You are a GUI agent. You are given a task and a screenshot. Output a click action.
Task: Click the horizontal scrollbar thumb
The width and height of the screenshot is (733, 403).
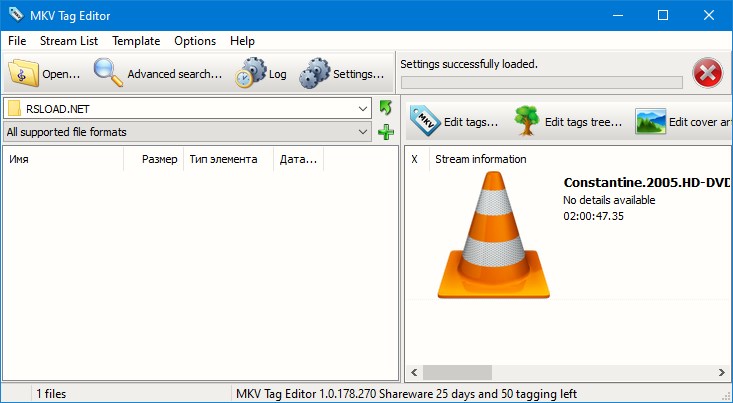click(x=457, y=373)
